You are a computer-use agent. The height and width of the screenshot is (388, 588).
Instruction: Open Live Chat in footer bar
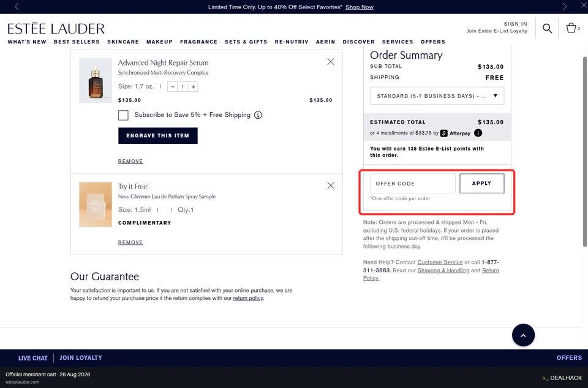click(x=33, y=358)
